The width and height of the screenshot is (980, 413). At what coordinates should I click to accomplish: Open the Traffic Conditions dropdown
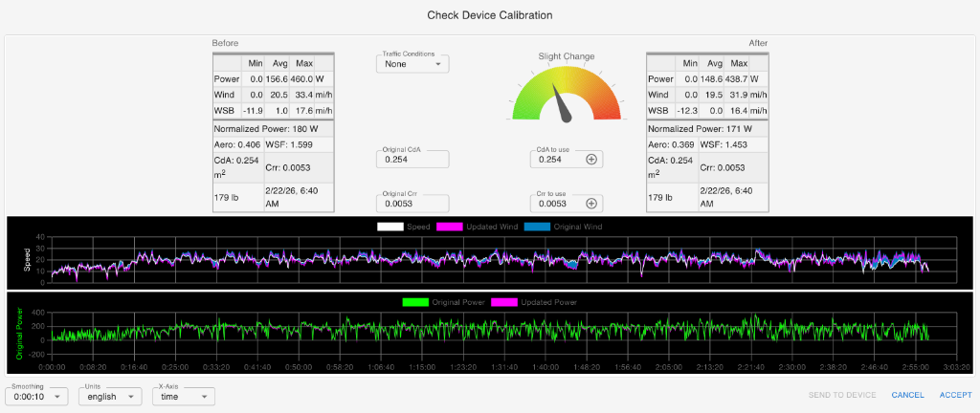pos(412,65)
